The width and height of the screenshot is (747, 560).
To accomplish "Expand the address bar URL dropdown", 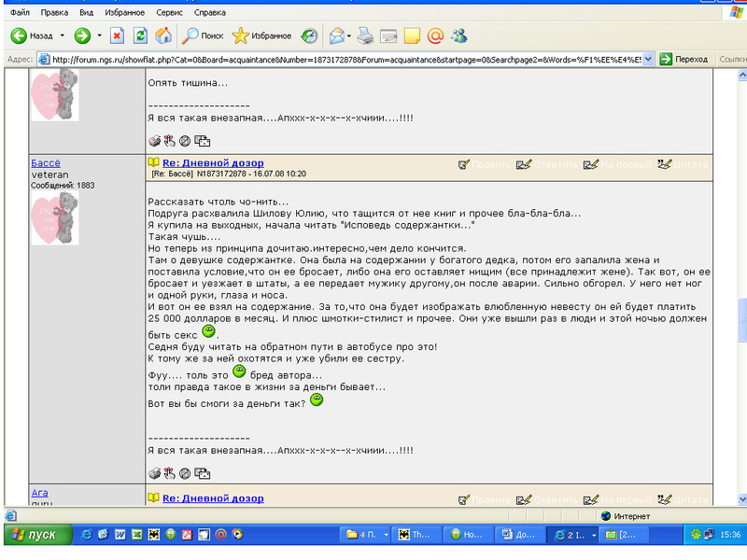I will (x=648, y=60).
